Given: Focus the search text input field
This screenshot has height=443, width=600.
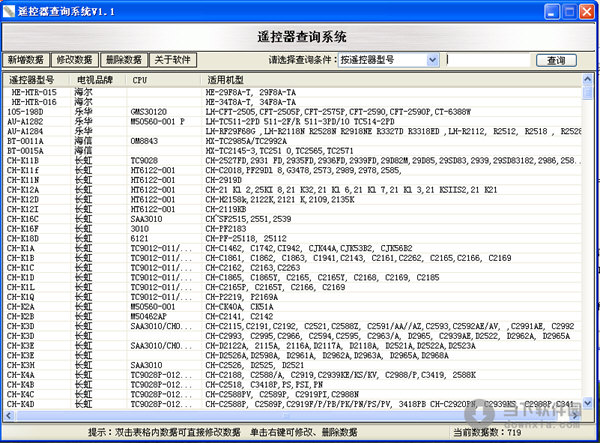Looking at the screenshot, I should click(x=488, y=60).
